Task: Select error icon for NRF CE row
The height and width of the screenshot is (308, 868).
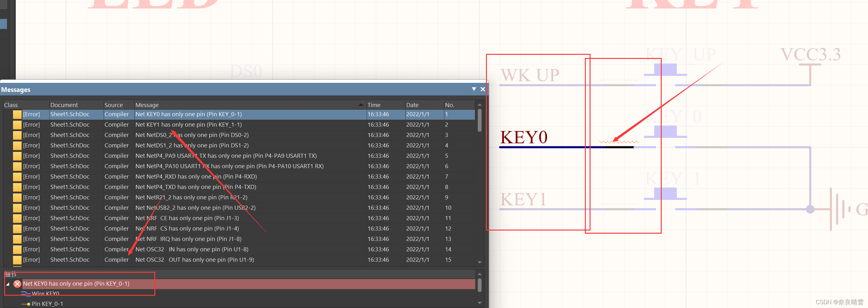Action: [17, 218]
